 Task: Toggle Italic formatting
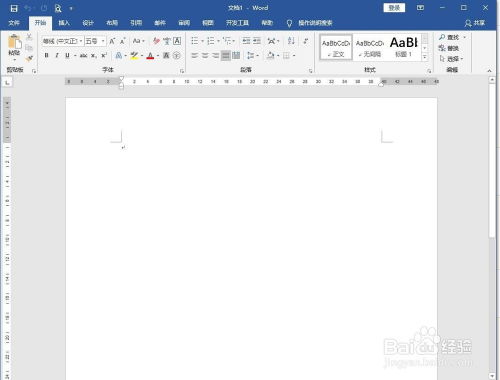(57, 55)
